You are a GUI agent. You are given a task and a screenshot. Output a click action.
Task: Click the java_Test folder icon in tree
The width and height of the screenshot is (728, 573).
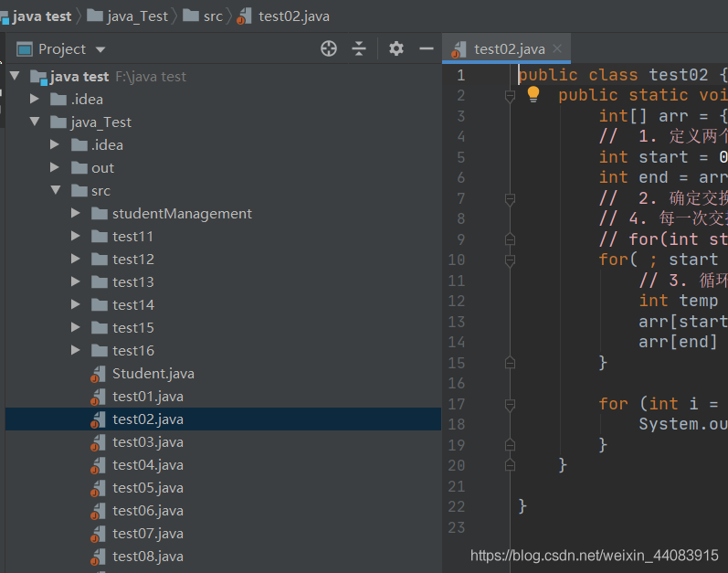58,122
